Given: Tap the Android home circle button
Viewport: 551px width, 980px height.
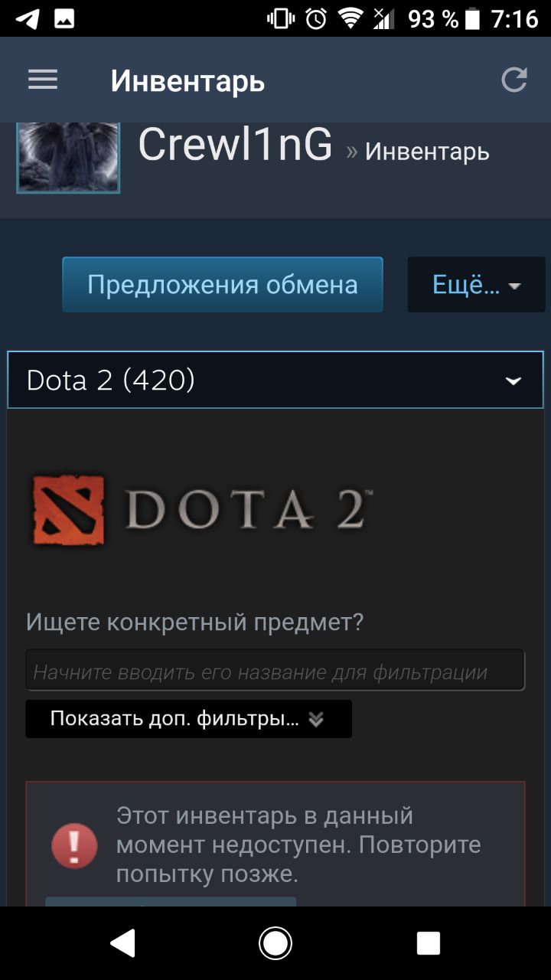Looking at the screenshot, I should click(275, 943).
